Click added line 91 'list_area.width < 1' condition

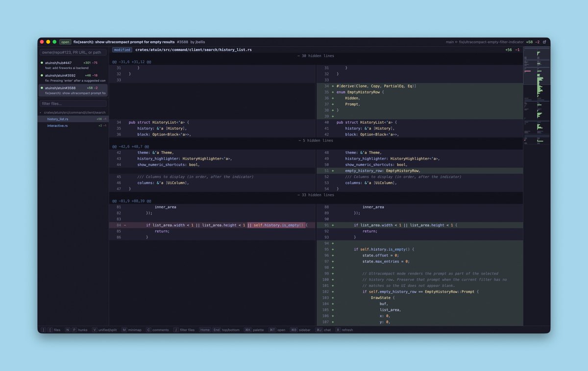[x=419, y=225]
